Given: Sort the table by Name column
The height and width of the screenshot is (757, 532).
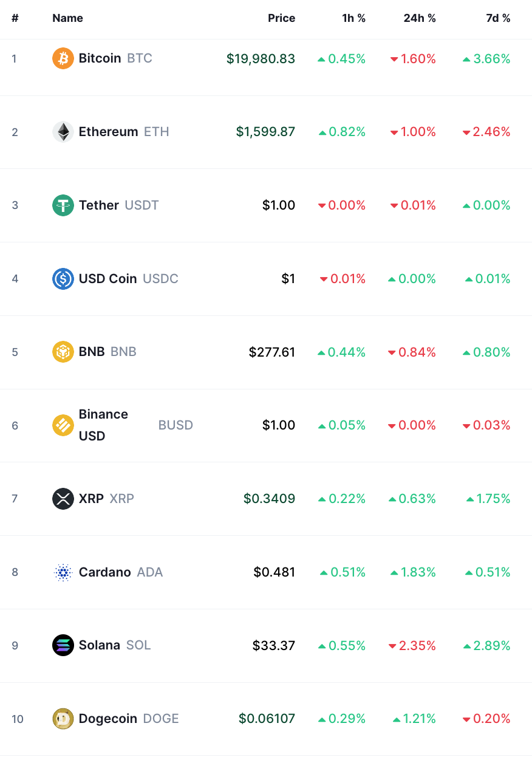Looking at the screenshot, I should tap(67, 18).
